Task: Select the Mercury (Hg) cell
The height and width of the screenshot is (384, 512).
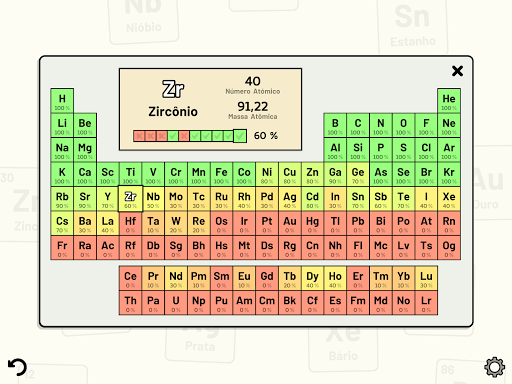Action: [x=312, y=223]
